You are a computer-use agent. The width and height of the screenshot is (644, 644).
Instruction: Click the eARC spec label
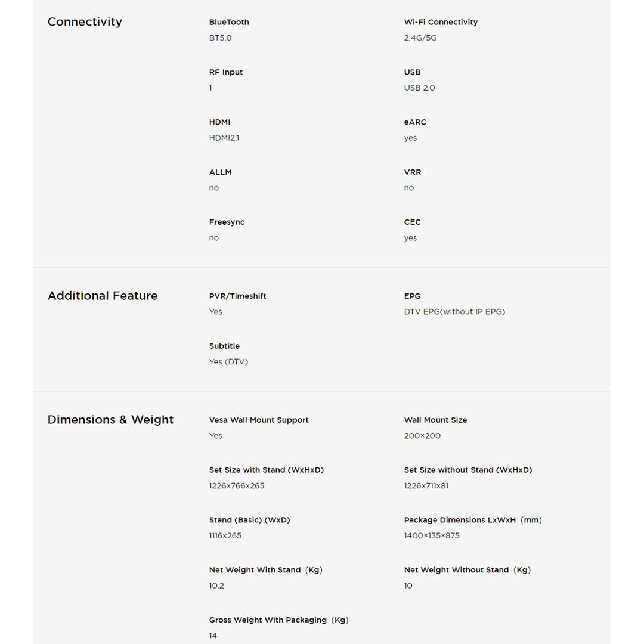(x=415, y=122)
